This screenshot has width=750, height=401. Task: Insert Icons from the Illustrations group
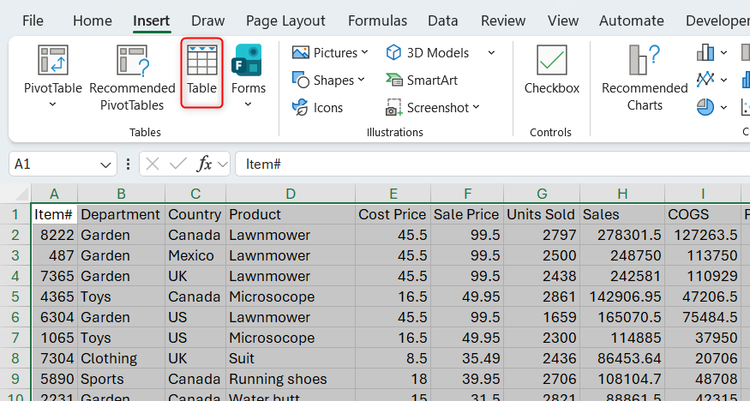tap(318, 108)
